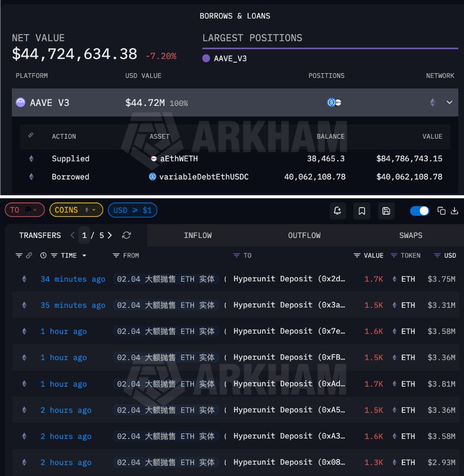Image resolution: width=464 pixels, height=476 pixels.
Task: Click the clock icon beside TIME
Action: pyautogui.click(x=43, y=255)
